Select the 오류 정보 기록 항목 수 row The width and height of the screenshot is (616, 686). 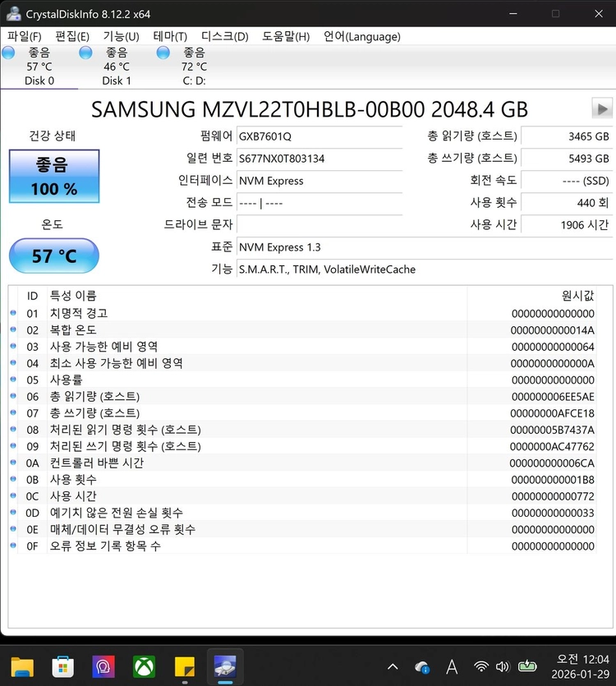[x=302, y=546]
